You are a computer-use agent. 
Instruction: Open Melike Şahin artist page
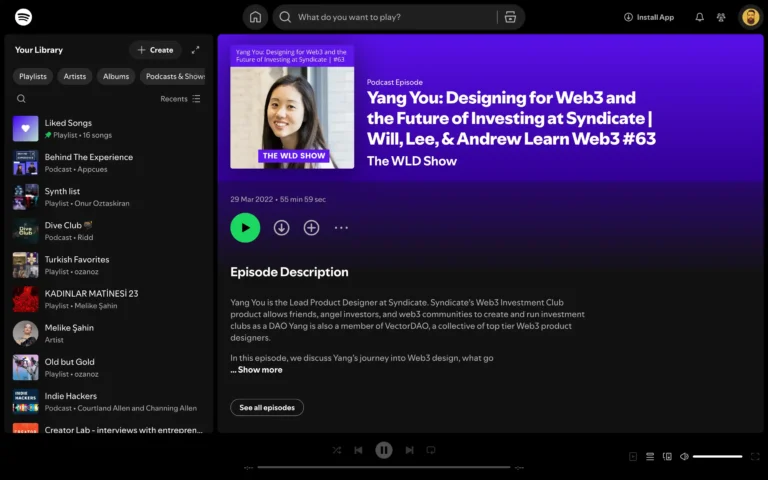pyautogui.click(x=108, y=334)
